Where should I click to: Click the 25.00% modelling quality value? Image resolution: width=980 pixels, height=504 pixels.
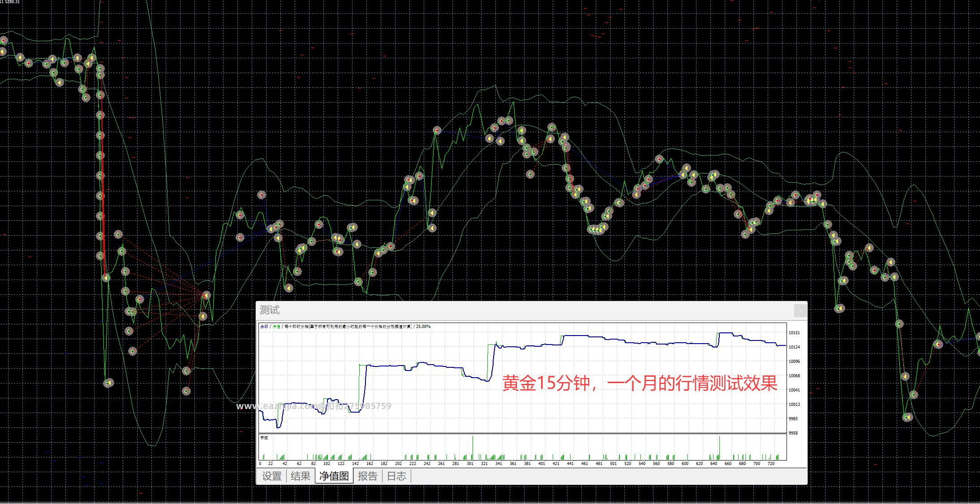click(423, 327)
